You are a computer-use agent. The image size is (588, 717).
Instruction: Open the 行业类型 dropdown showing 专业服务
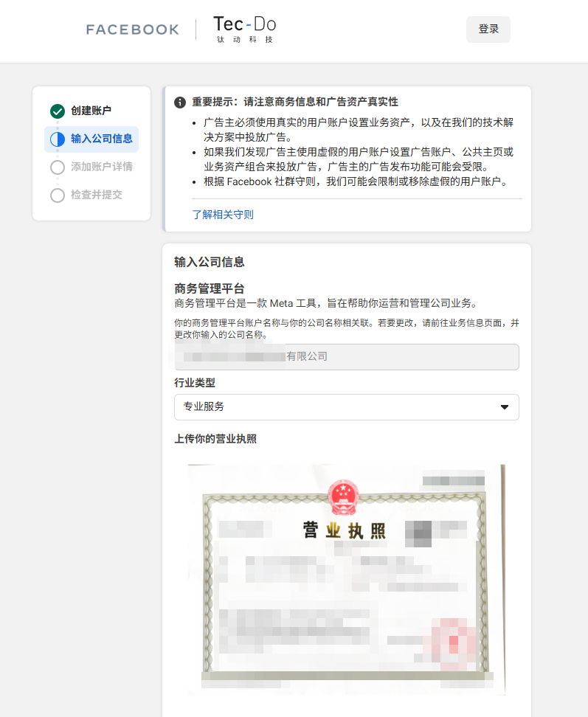click(x=339, y=407)
